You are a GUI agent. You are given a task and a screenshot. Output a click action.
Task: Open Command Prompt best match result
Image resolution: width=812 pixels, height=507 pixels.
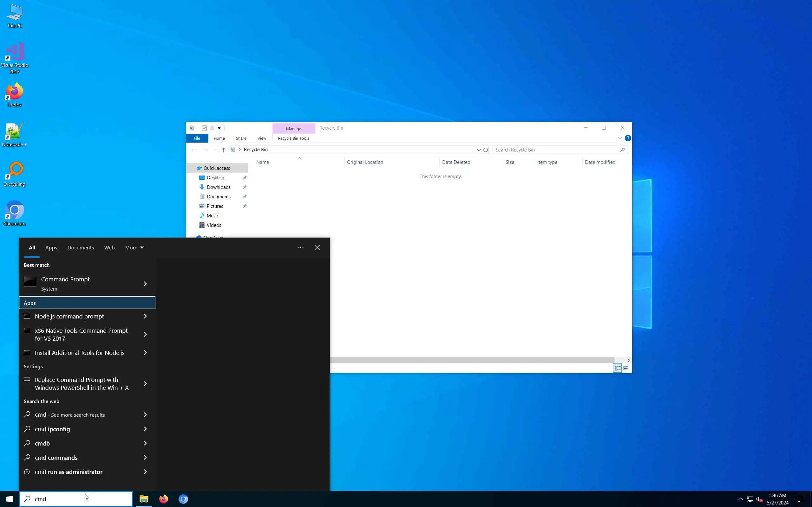65,283
